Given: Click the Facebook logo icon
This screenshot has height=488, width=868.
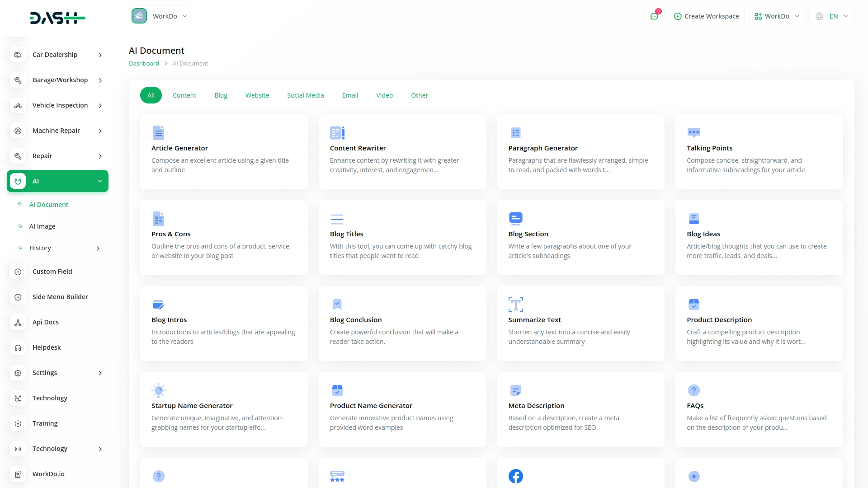Looking at the screenshot, I should click(x=516, y=476).
